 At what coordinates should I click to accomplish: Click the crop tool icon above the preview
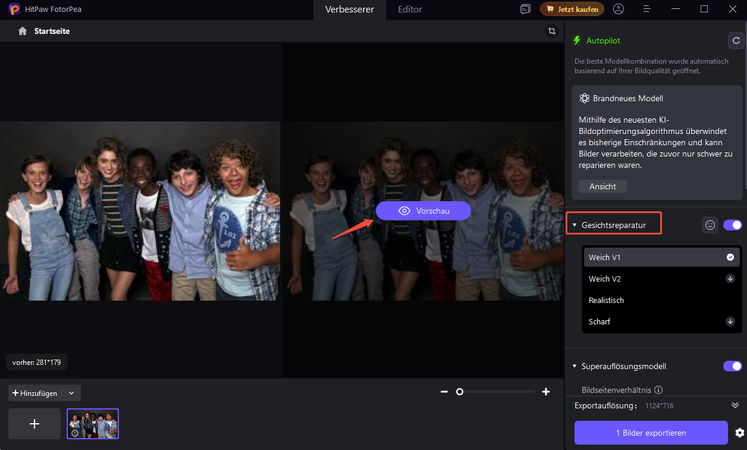coord(551,31)
